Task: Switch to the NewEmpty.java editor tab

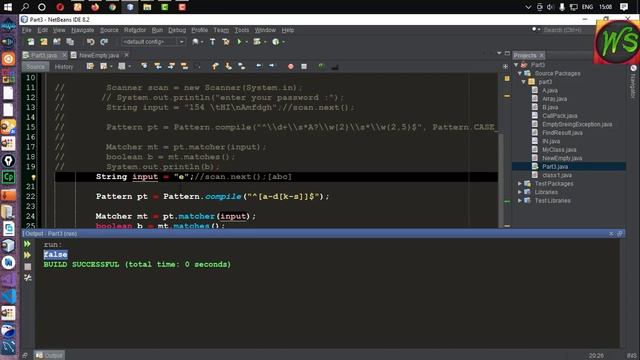Action: [x=99, y=55]
